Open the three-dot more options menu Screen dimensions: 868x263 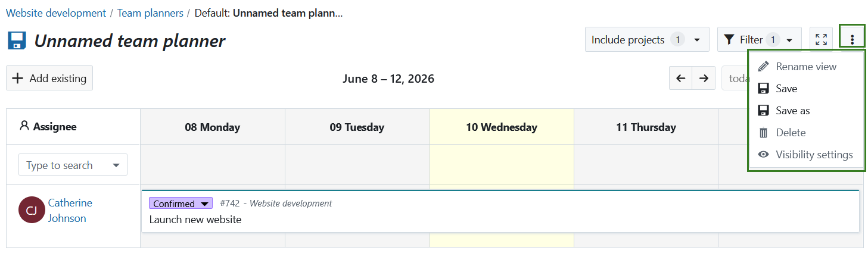click(x=853, y=39)
